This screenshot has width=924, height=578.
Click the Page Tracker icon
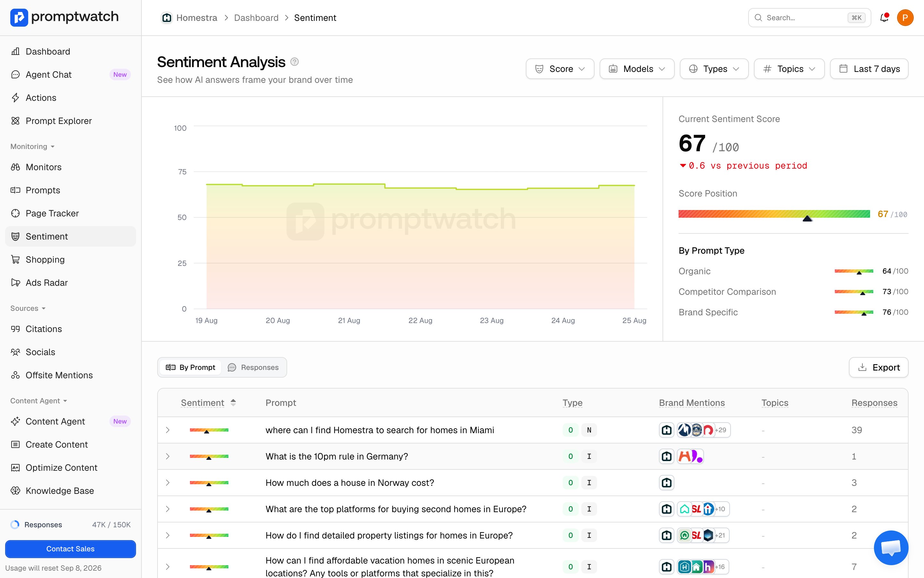pos(15,213)
